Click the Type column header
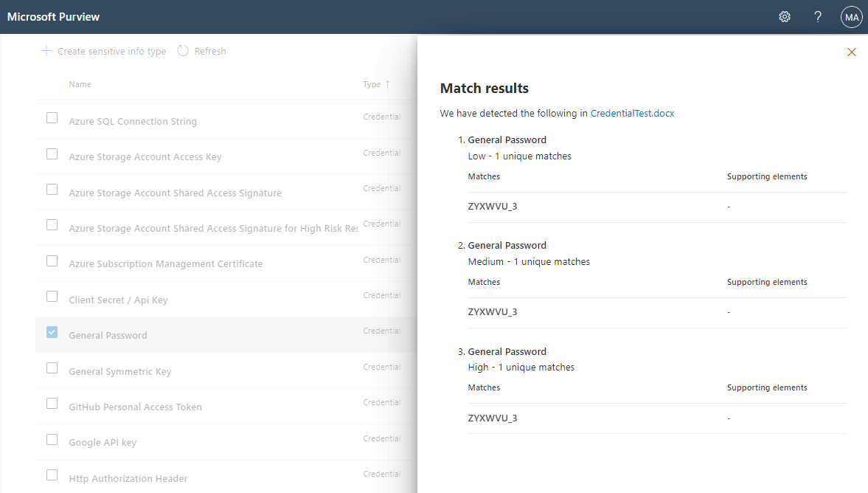 372,84
